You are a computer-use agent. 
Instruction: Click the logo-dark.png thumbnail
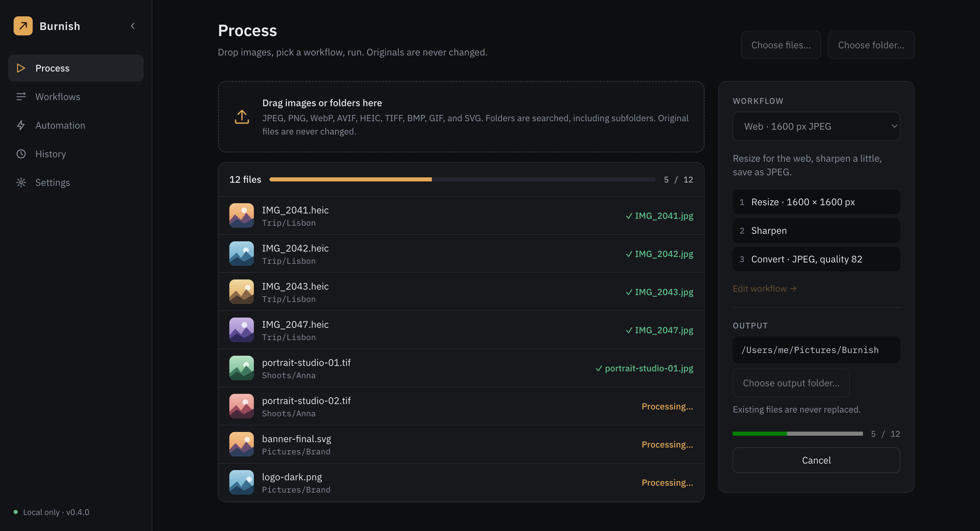click(x=242, y=482)
